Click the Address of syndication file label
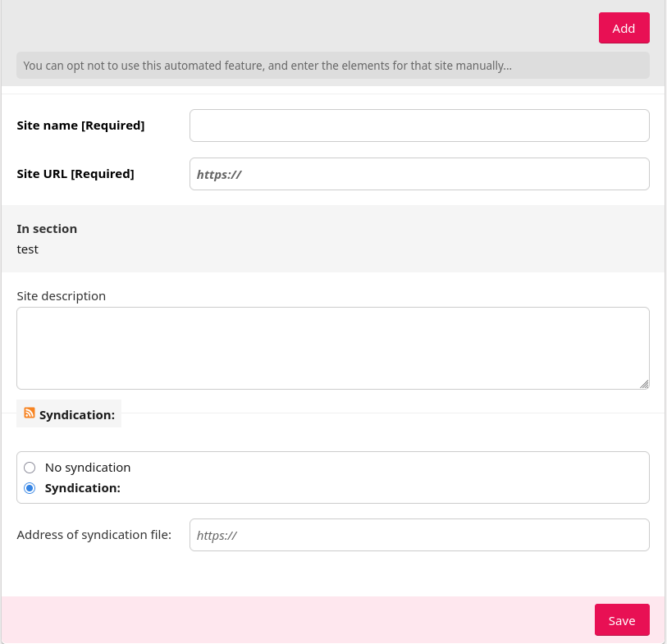The height and width of the screenshot is (644, 667). 94,535
